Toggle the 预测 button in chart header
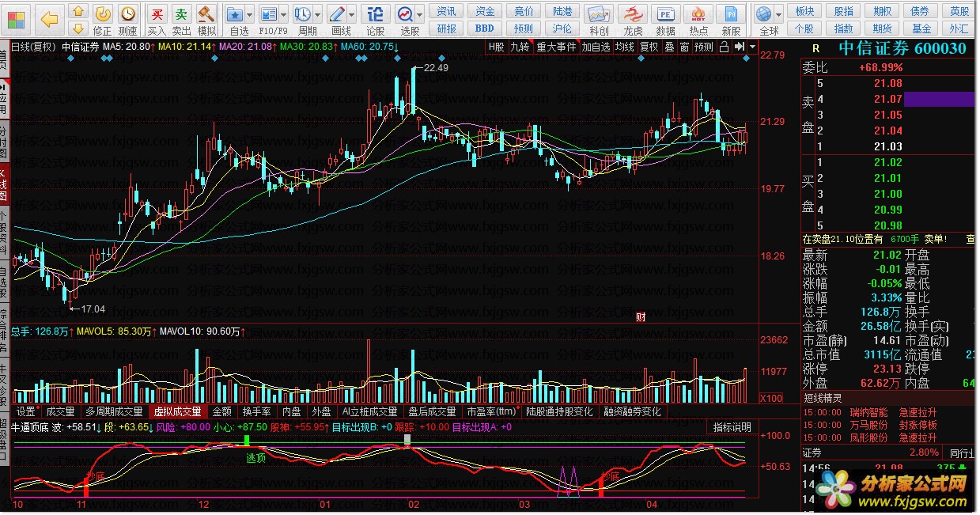This screenshot has width=980, height=515. coord(704,47)
